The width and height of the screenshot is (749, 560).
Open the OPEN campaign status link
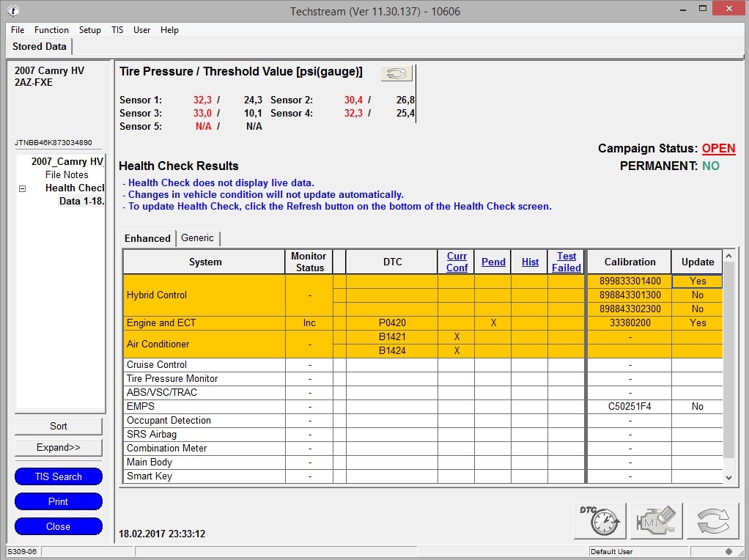pos(718,148)
